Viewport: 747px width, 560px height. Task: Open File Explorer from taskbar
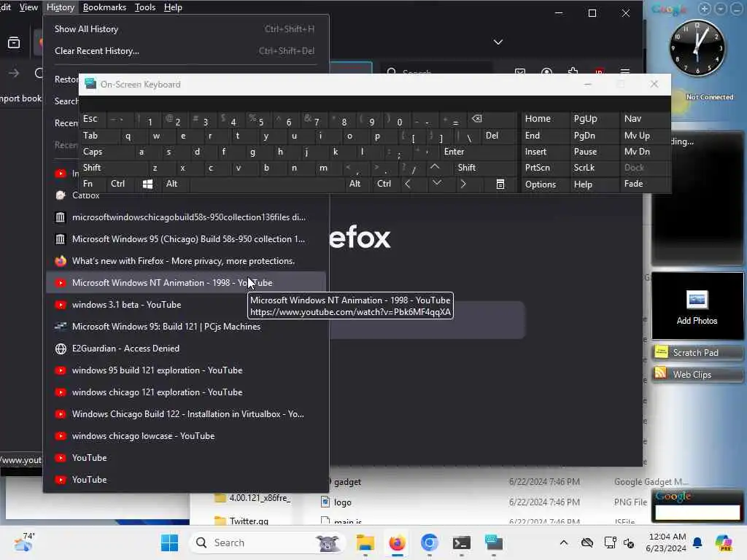[x=365, y=542]
